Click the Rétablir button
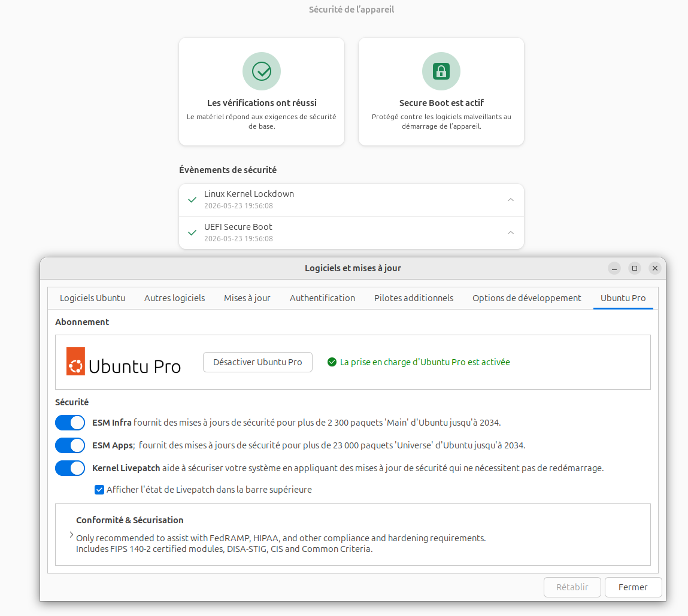688x616 pixels. 572,587
